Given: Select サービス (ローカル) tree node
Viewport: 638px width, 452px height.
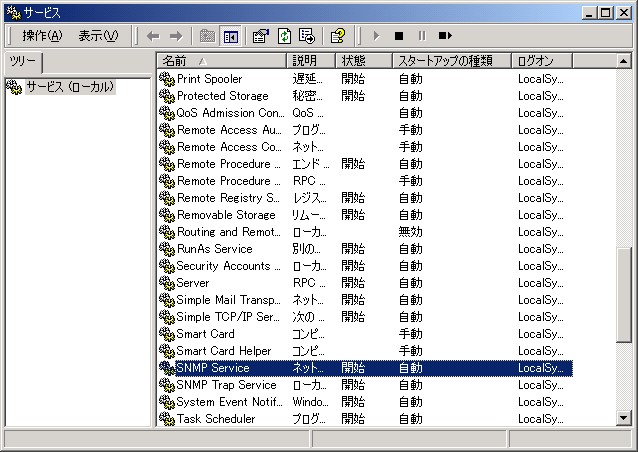Looking at the screenshot, I should click(70, 87).
